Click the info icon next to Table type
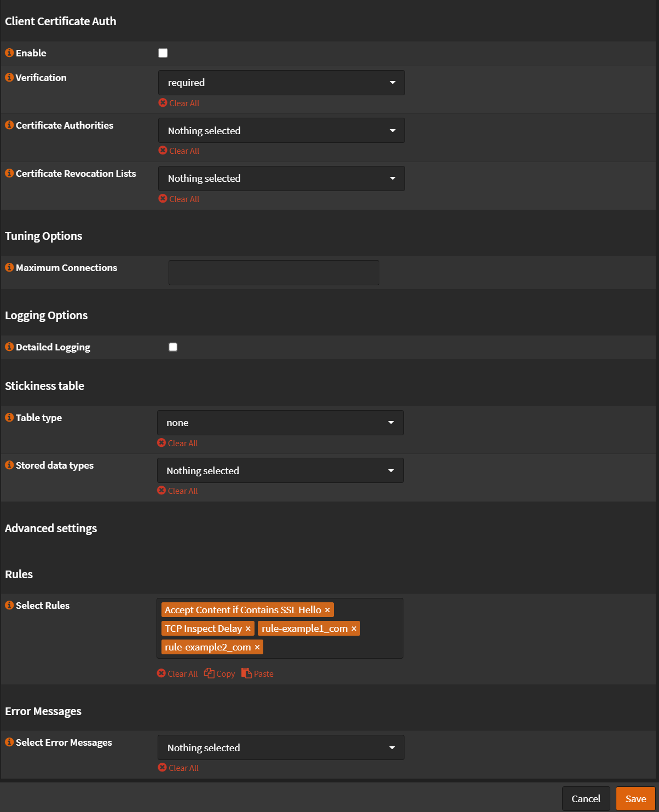The height and width of the screenshot is (812, 659). point(9,417)
